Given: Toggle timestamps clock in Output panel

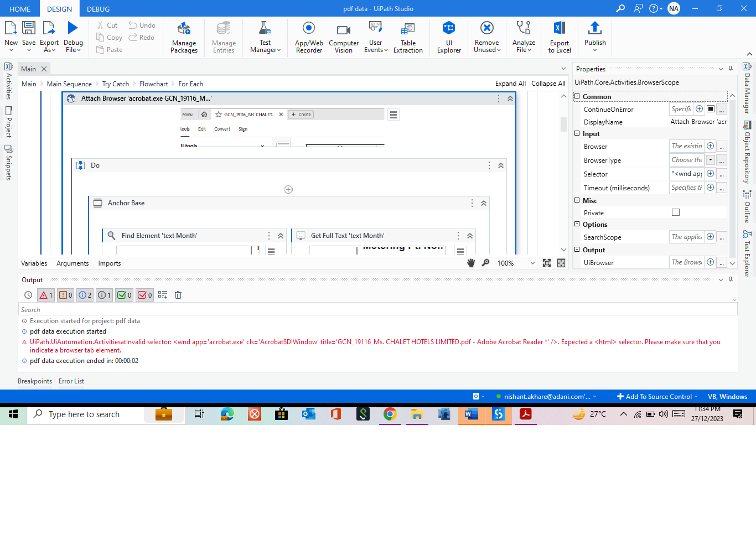Looking at the screenshot, I should [x=28, y=295].
